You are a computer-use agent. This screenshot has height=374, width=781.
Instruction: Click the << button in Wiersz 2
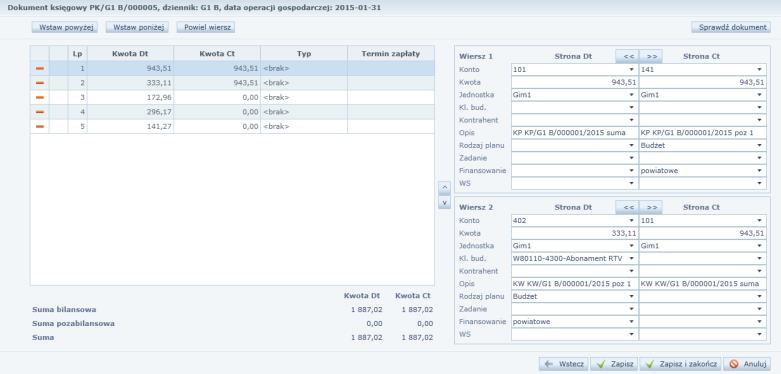tap(627, 207)
